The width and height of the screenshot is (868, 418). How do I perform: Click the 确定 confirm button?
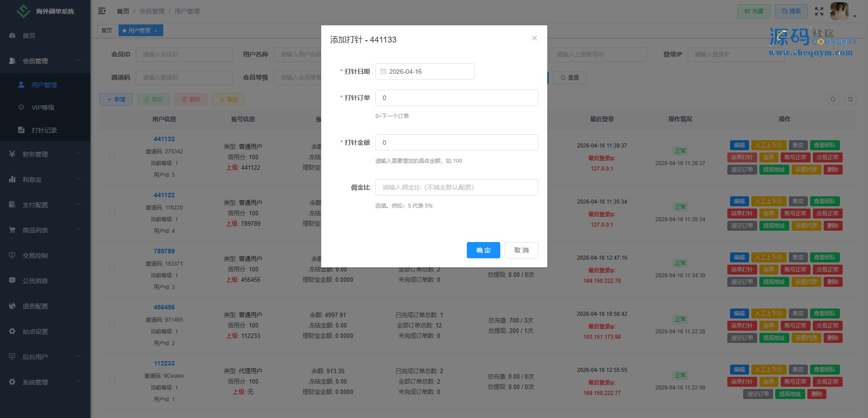tap(483, 250)
